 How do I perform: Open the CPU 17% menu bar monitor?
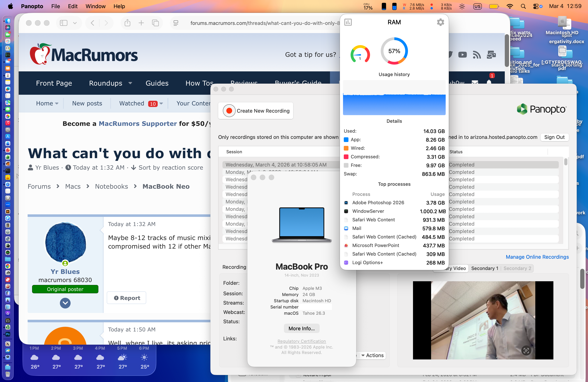pyautogui.click(x=368, y=6)
